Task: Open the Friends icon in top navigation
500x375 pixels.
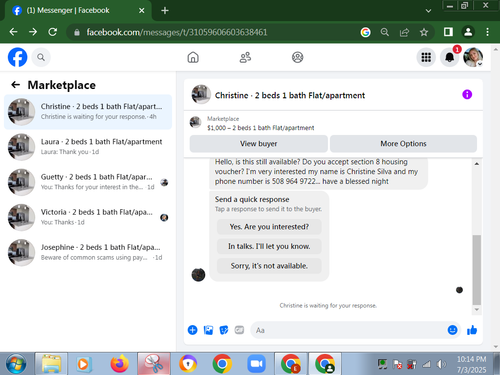Action: (x=245, y=57)
